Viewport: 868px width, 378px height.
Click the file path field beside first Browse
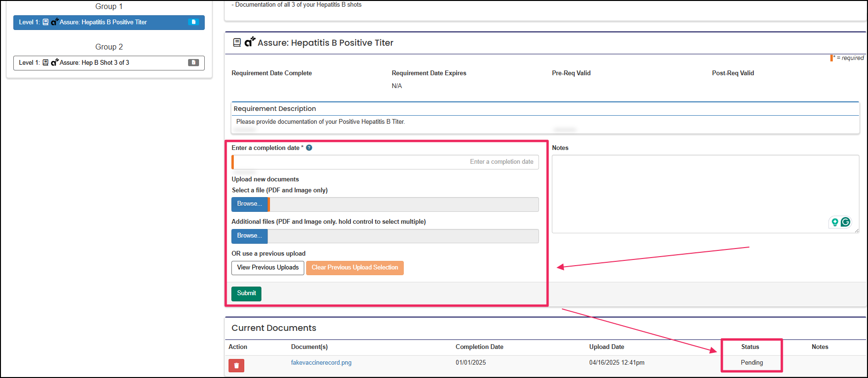404,204
